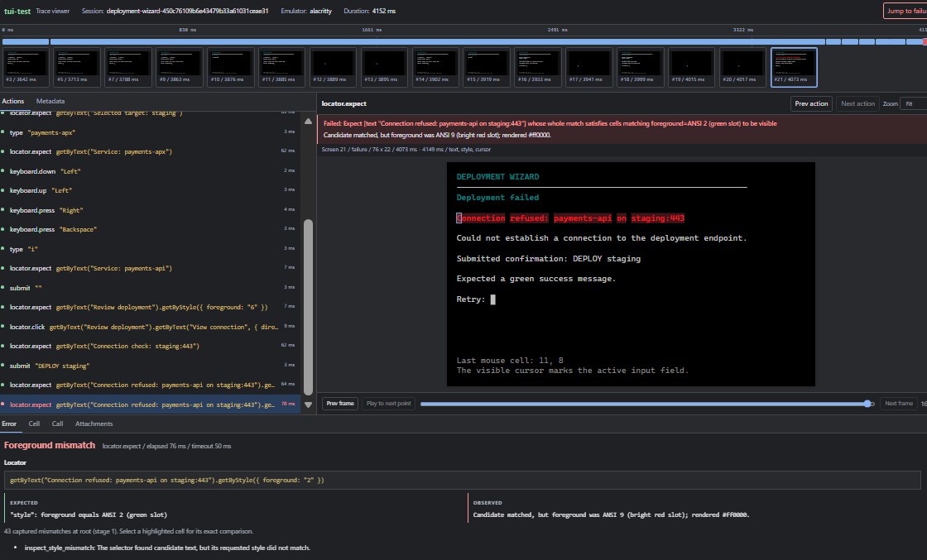The image size is (927, 560).
Task: Click the Foreground mismatch error heading
Action: [50, 445]
